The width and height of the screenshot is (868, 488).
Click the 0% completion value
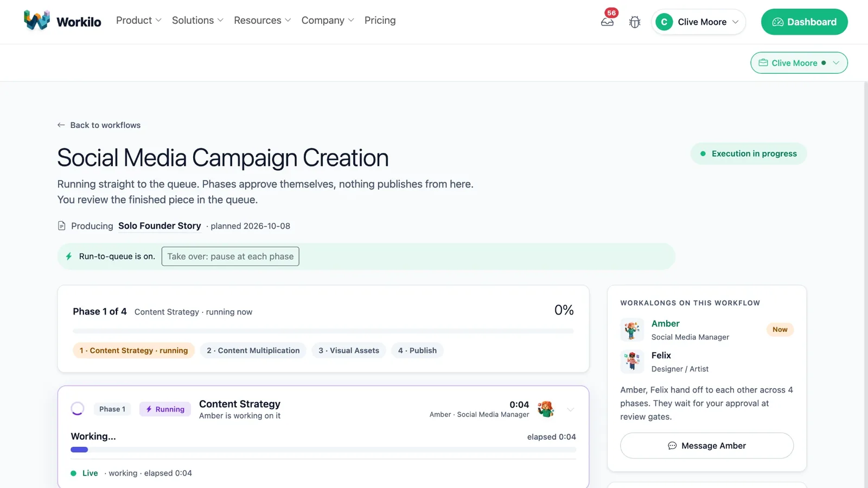click(x=564, y=310)
